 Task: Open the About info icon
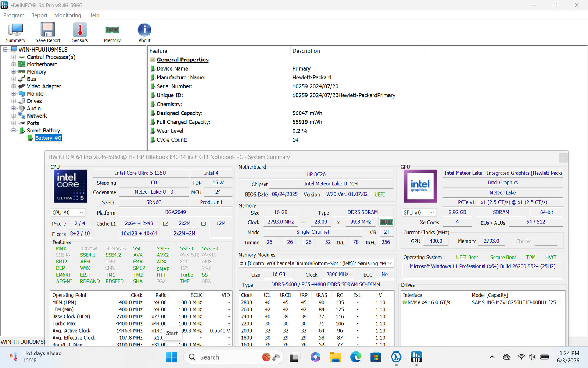tap(144, 33)
